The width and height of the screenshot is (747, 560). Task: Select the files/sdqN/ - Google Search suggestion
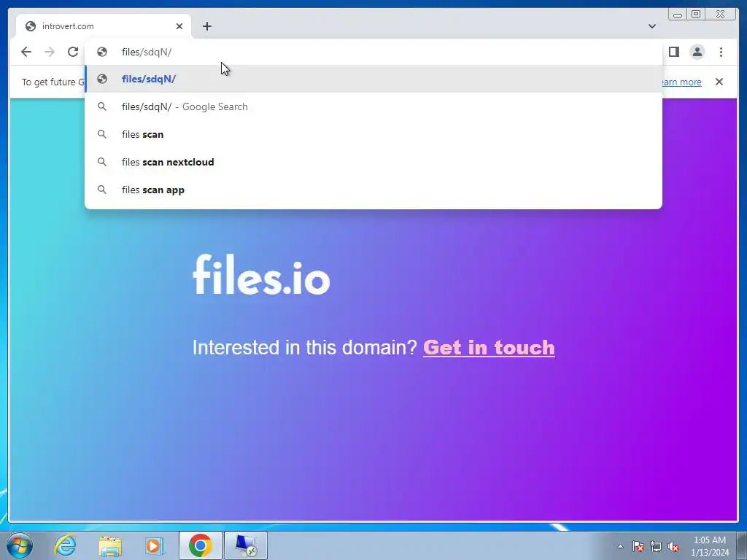coord(373,106)
